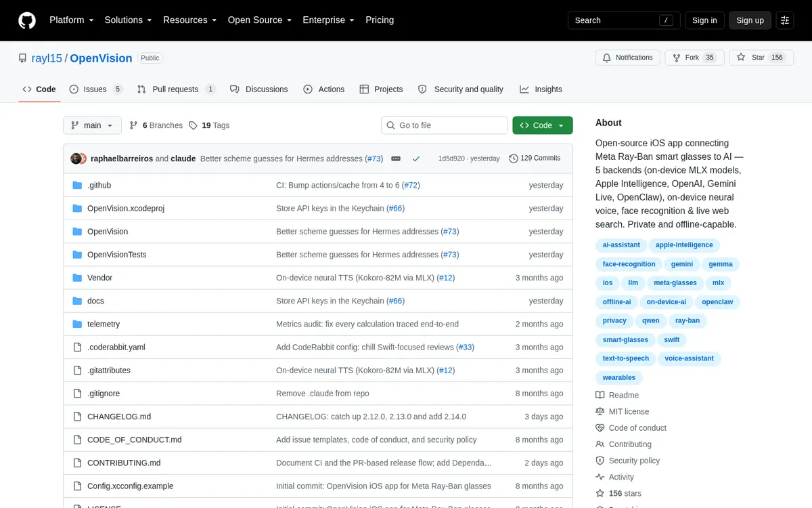Expand the Platform menu

tap(72, 20)
